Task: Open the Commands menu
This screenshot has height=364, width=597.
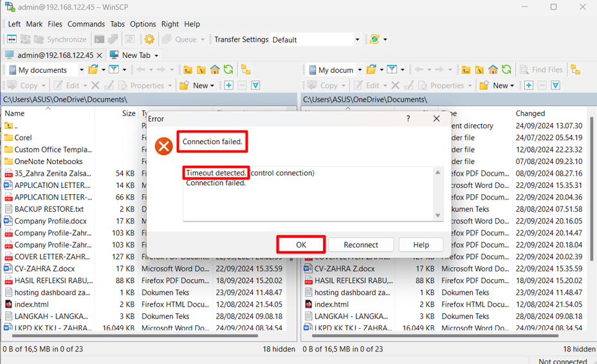Action: 86,24
